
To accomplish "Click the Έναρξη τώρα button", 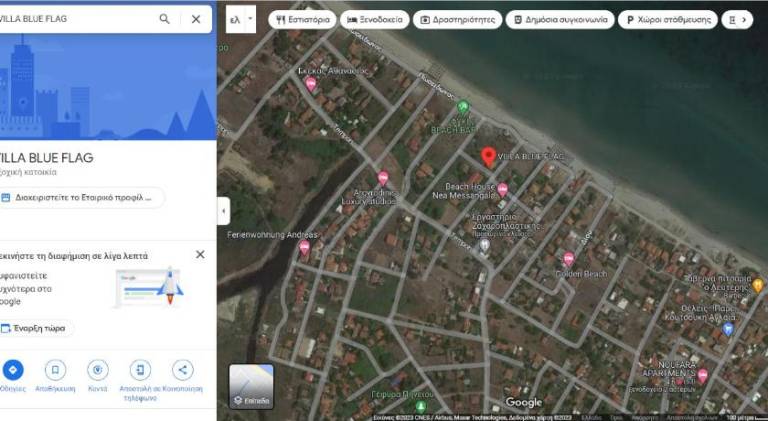I will (35, 328).
